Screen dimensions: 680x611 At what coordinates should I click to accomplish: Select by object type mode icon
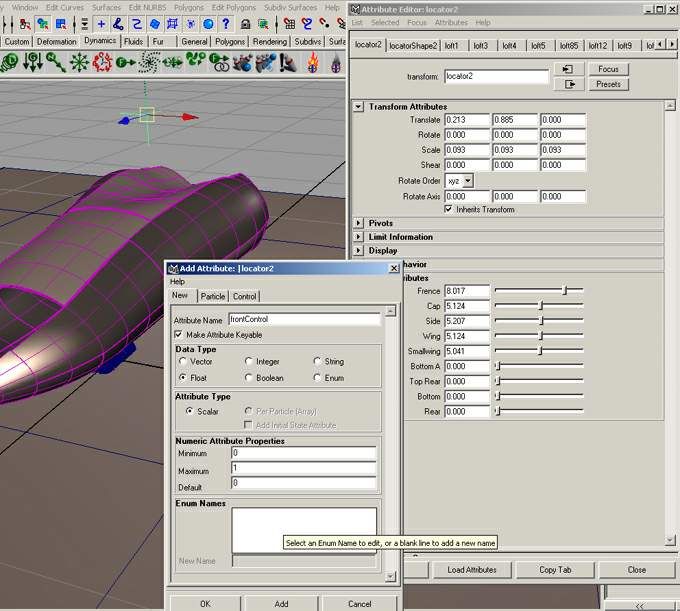coord(42,24)
